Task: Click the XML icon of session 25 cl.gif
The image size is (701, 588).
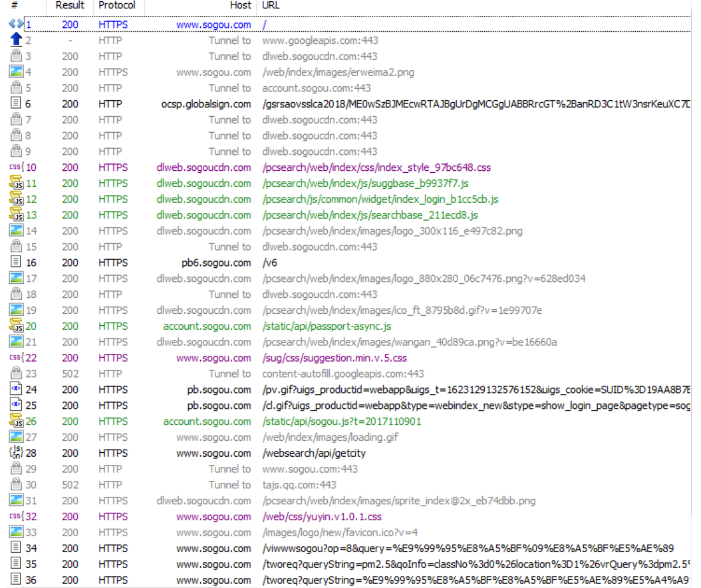Action: [x=16, y=405]
